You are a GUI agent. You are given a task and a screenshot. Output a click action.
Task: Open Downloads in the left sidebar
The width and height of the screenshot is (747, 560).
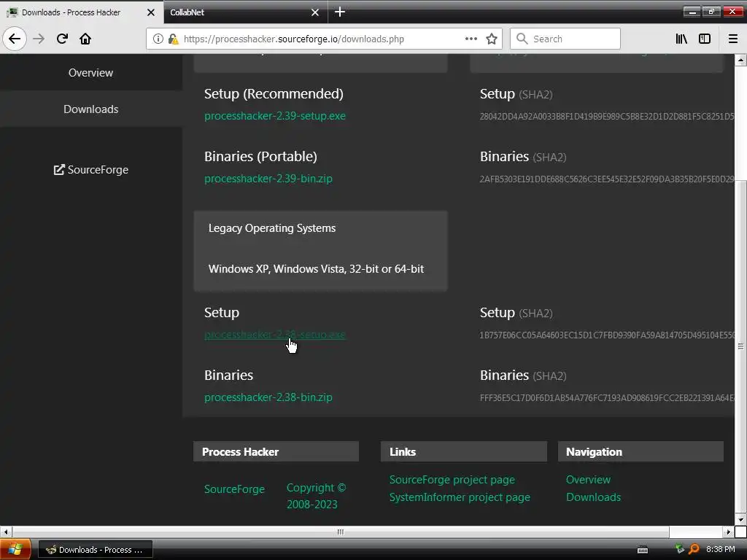[x=90, y=109]
